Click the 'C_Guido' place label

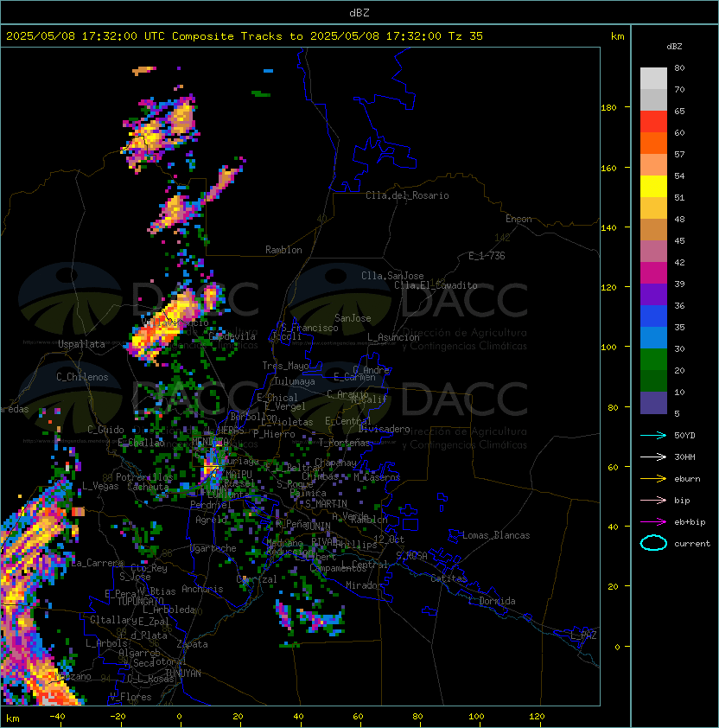tap(105, 430)
